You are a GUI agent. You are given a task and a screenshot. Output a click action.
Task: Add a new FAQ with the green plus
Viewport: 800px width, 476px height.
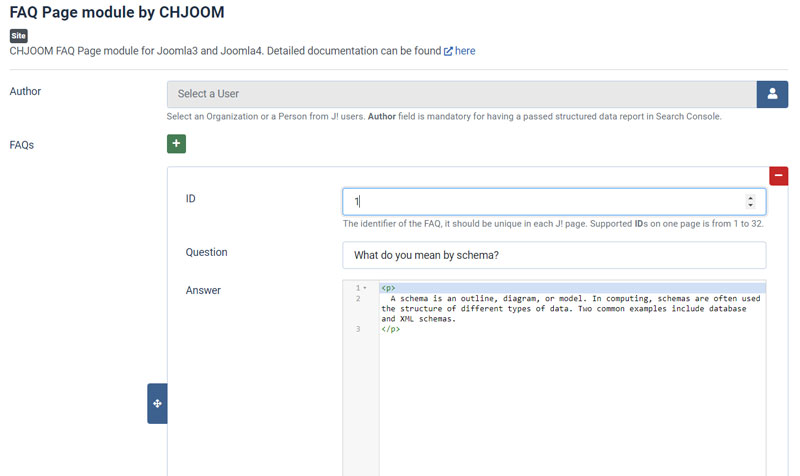pyautogui.click(x=176, y=144)
